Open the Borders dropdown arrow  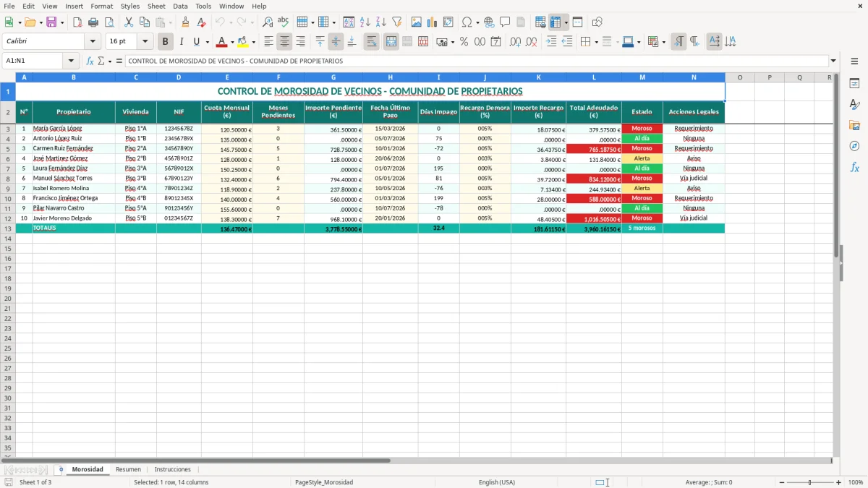(597, 42)
